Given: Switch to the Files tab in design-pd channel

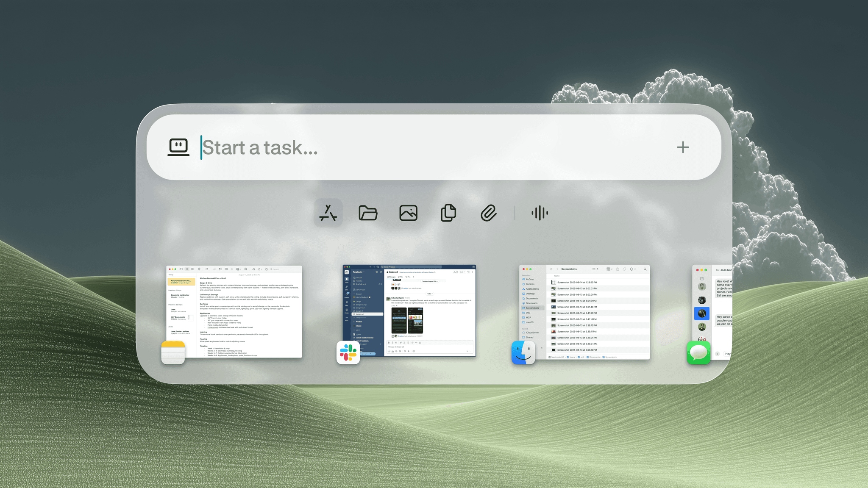Looking at the screenshot, I should 401,277.
